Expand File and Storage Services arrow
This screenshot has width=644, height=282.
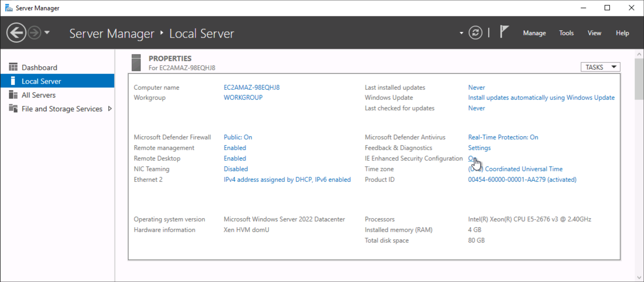(110, 108)
